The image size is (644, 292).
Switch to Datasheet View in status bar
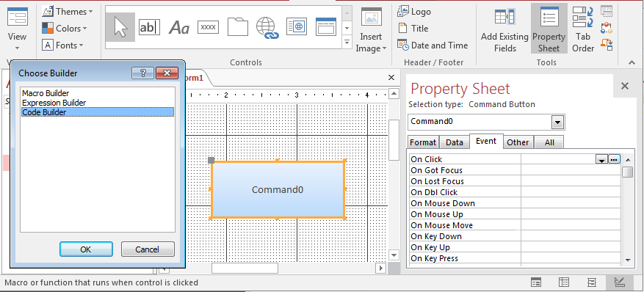(x=564, y=282)
